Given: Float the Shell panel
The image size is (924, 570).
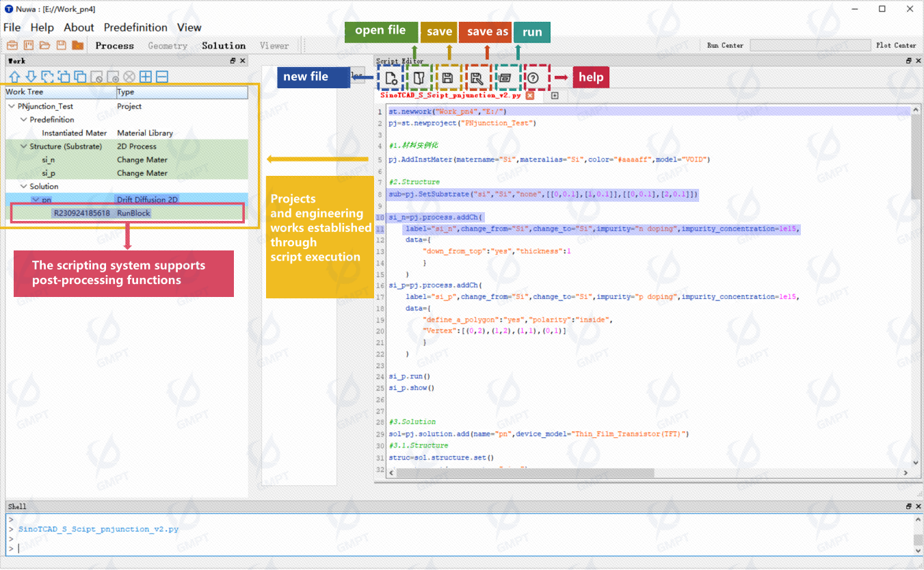Looking at the screenshot, I should [908, 506].
